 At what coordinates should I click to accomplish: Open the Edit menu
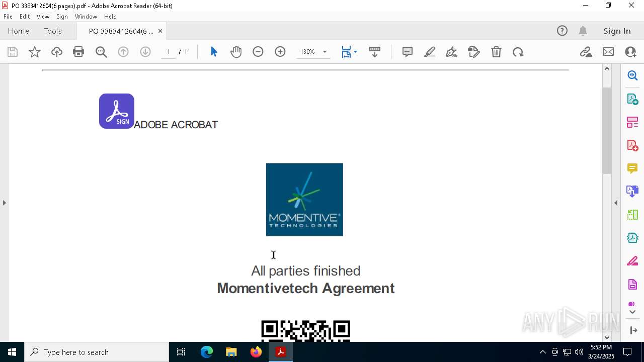(25, 17)
